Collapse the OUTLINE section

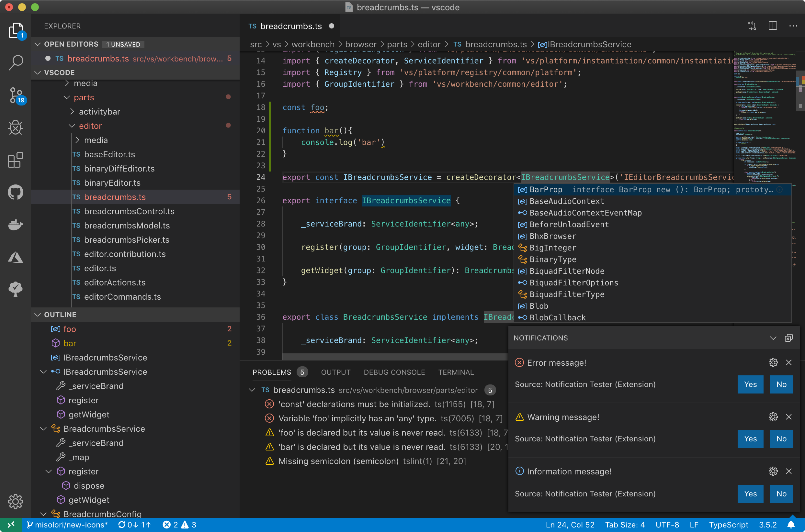(38, 315)
